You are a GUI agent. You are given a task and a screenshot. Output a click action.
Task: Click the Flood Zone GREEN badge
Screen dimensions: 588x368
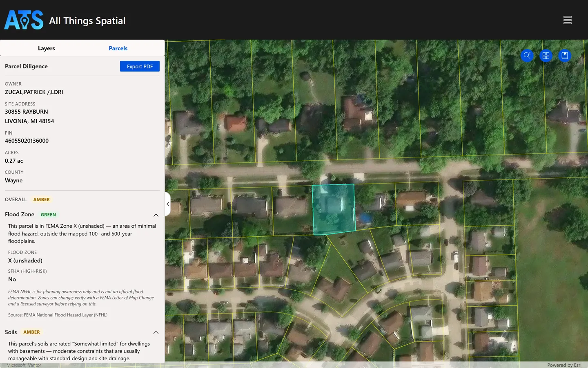click(48, 215)
